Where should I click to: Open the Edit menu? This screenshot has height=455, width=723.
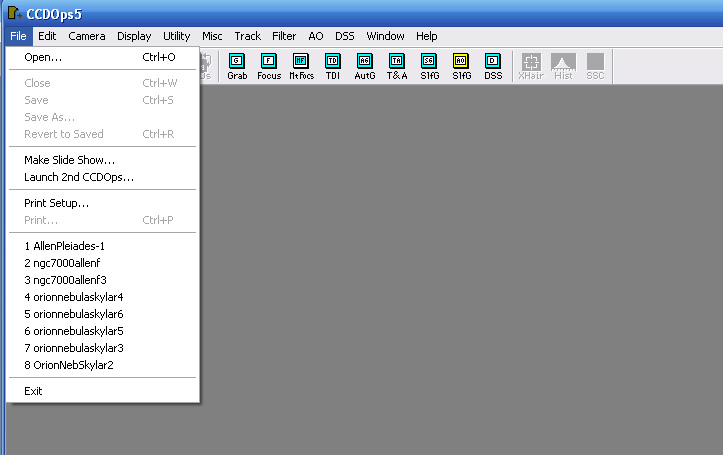pos(47,36)
